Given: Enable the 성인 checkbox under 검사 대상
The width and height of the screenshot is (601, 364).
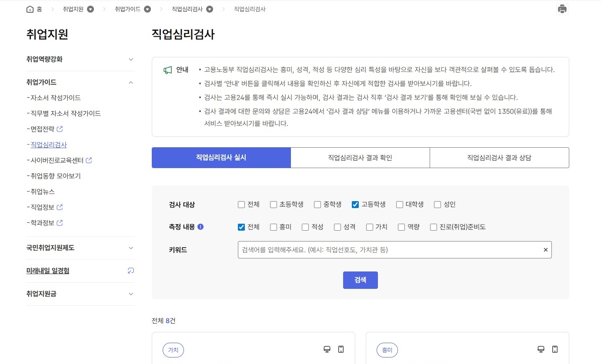Looking at the screenshot, I should tap(437, 204).
